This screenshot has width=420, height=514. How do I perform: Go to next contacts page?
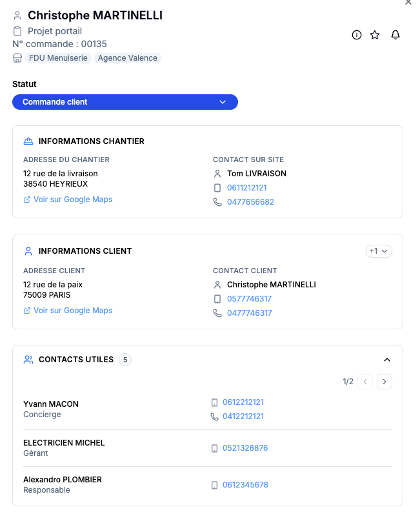click(x=385, y=382)
